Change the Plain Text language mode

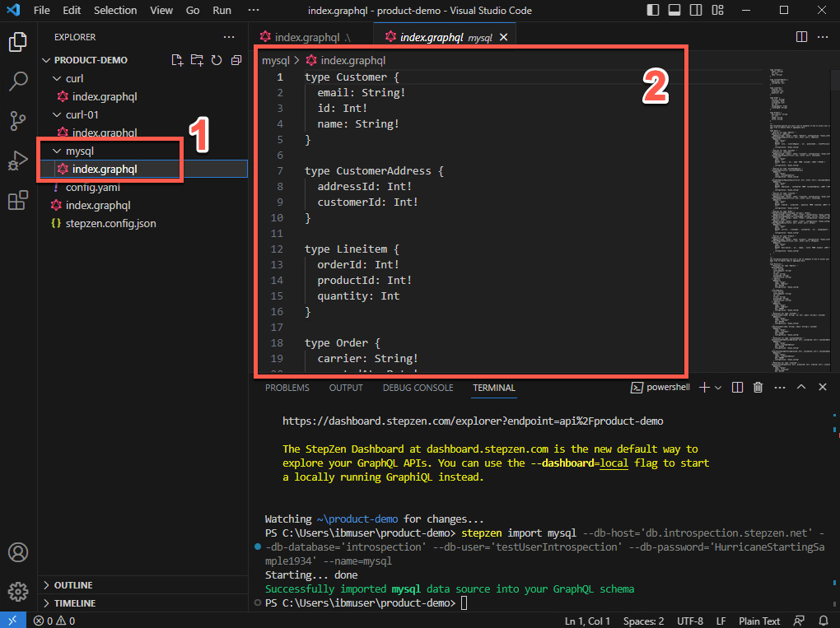(759, 621)
